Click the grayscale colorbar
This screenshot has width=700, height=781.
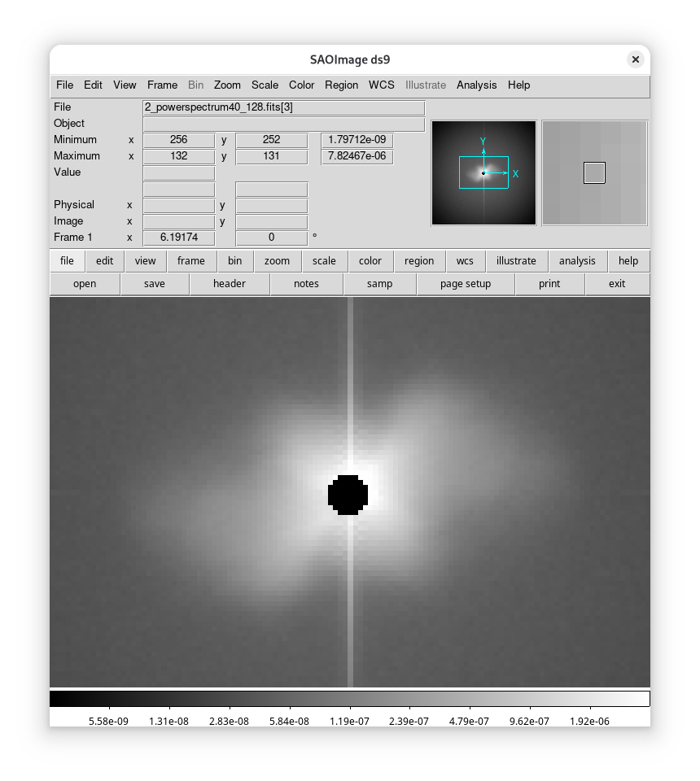350,699
